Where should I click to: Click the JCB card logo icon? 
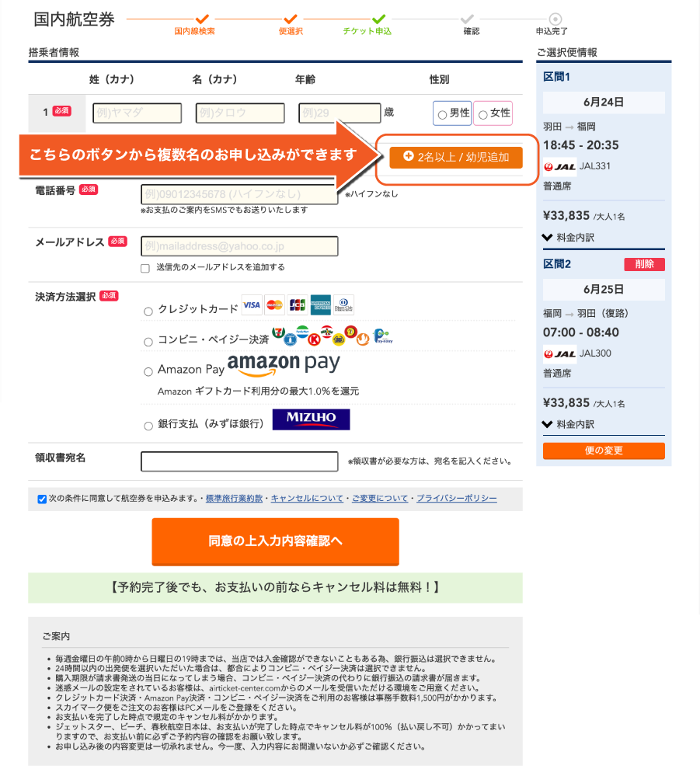pyautogui.click(x=297, y=305)
